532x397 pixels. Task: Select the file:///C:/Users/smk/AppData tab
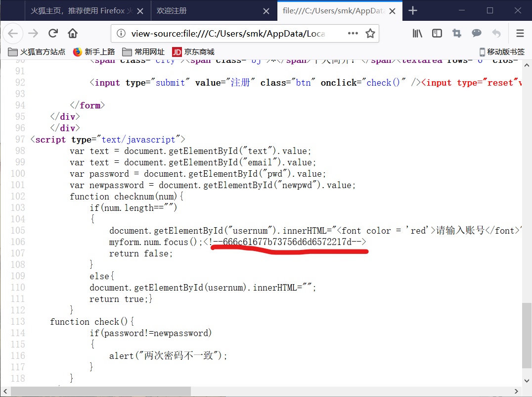tap(340, 11)
